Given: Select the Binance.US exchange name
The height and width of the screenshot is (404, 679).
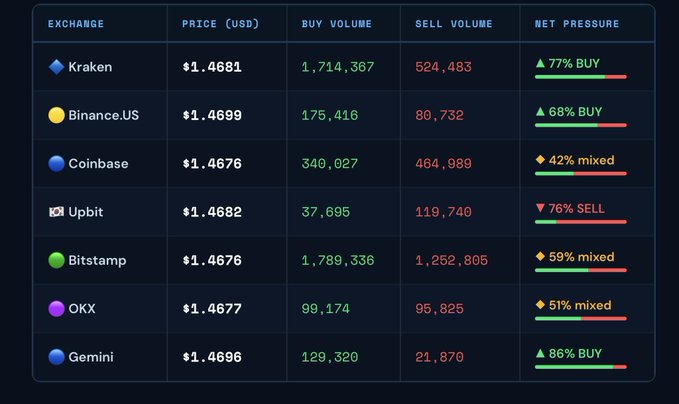Looking at the screenshot, I should 103,115.
